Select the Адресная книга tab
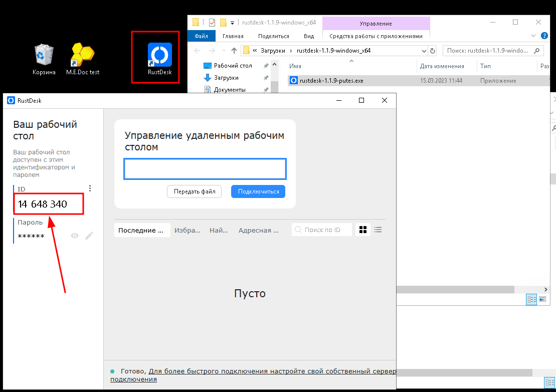 [259, 230]
